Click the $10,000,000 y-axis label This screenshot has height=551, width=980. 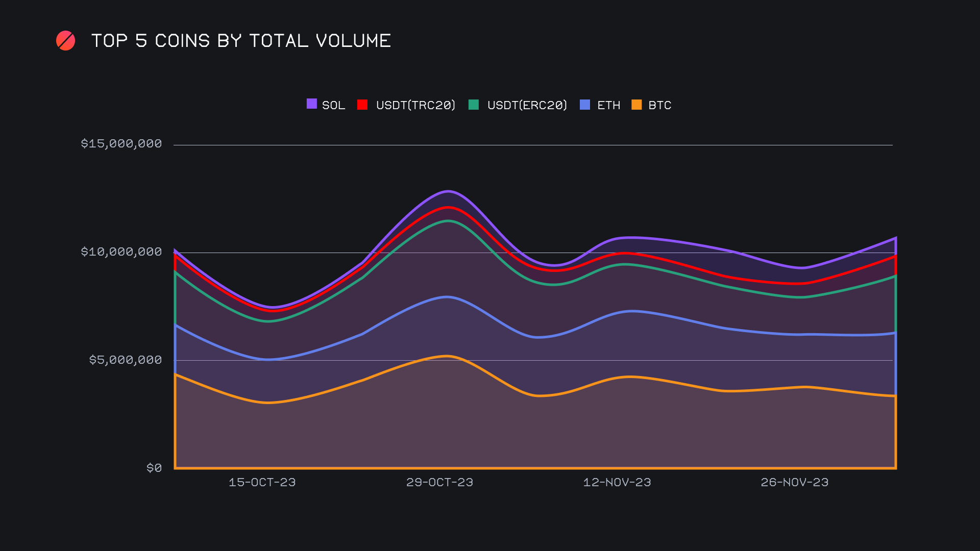pyautogui.click(x=121, y=252)
